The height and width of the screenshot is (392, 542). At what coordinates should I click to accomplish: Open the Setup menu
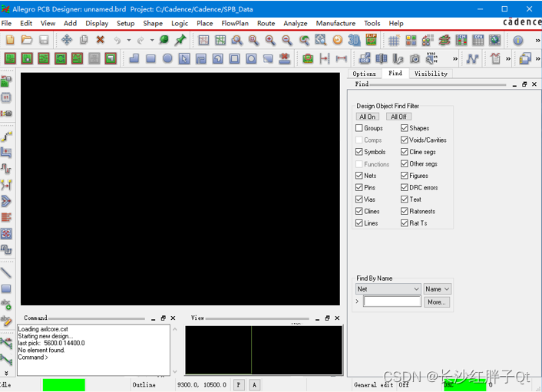pos(125,24)
